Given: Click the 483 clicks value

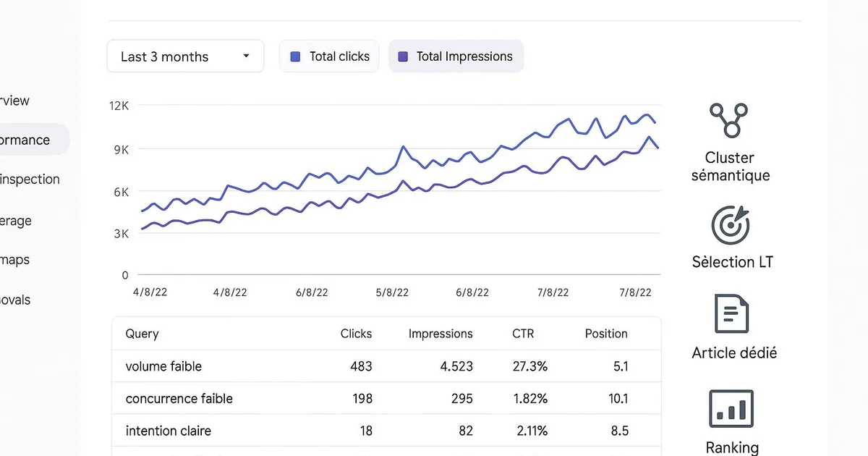Looking at the screenshot, I should [360, 366].
